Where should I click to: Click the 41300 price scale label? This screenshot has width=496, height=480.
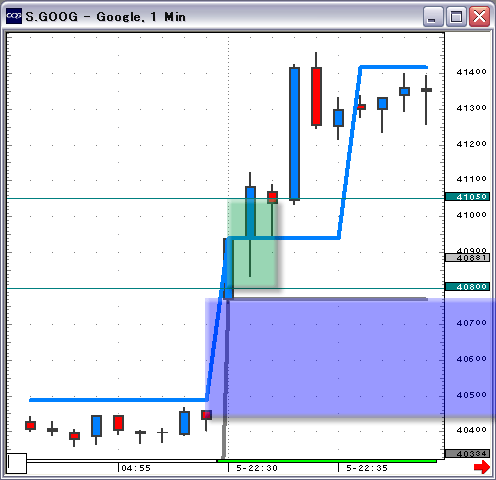point(471,108)
